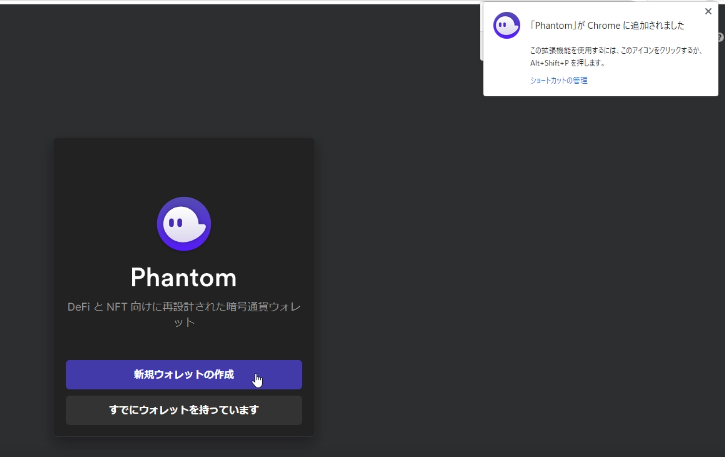Click the large Phantom logo on card
The image size is (725, 457).
click(x=184, y=224)
